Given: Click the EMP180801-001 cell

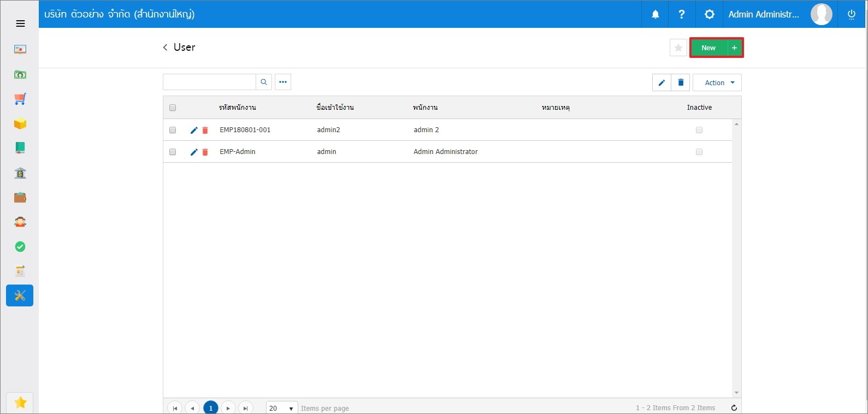Looking at the screenshot, I should tap(245, 130).
